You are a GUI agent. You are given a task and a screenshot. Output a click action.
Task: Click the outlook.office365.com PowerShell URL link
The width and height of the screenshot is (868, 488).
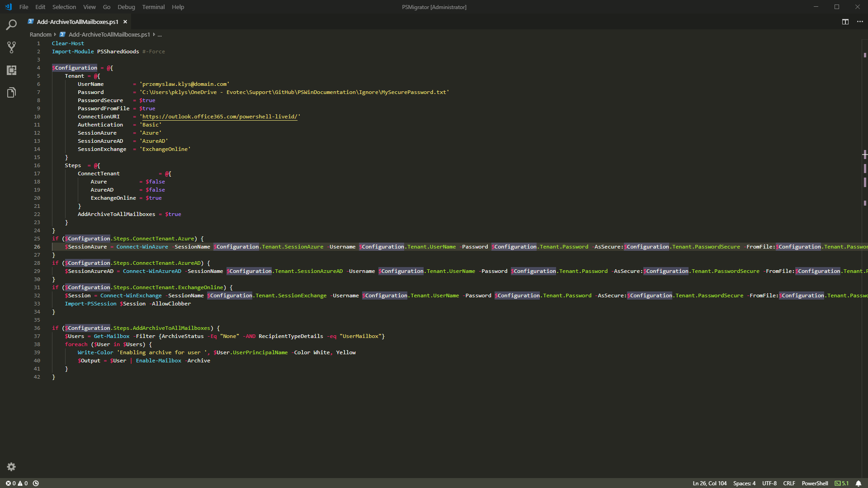220,117
